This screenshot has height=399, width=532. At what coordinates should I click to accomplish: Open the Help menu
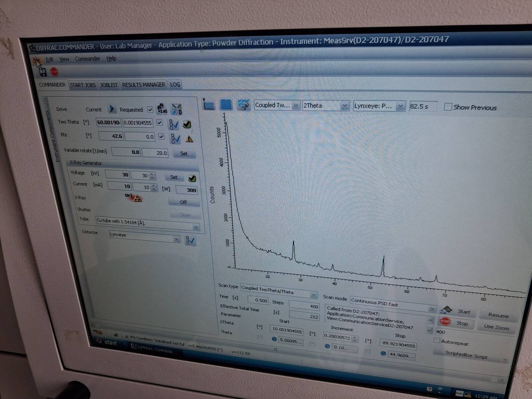tap(111, 59)
